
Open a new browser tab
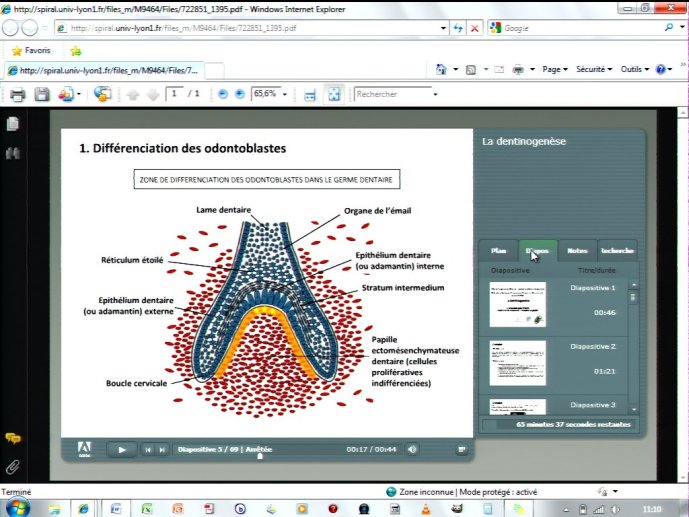(214, 71)
